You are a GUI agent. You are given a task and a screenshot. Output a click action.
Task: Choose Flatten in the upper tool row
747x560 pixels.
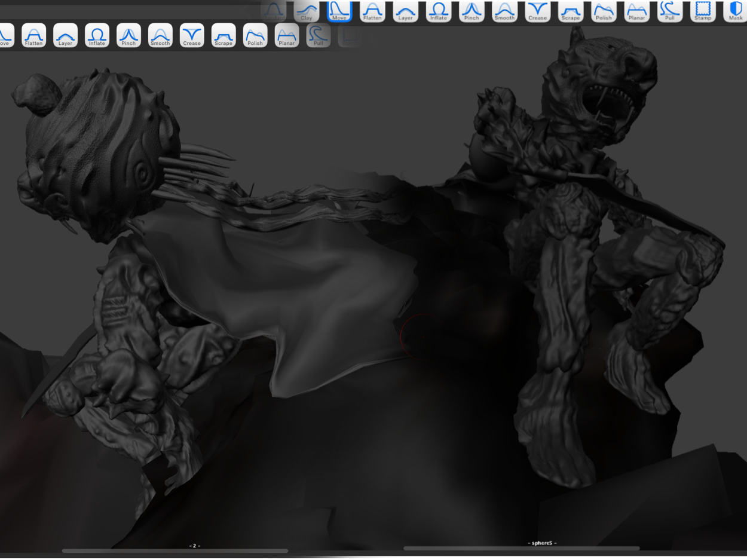point(372,11)
